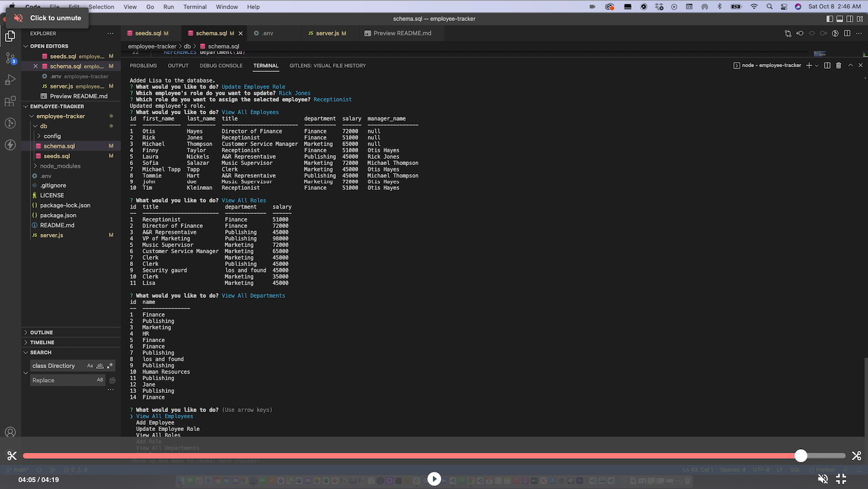
Task: Open the server.js editor tab
Action: [329, 33]
